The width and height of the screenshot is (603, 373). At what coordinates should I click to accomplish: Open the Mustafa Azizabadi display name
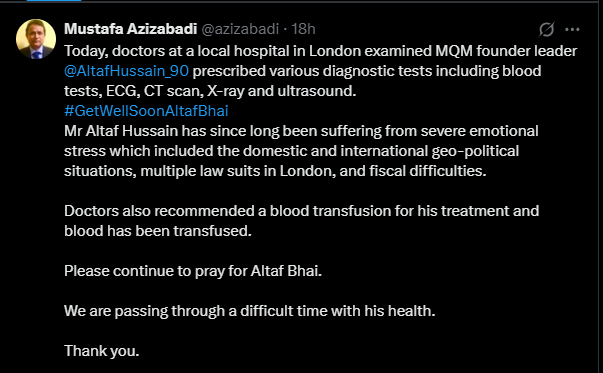pos(130,29)
